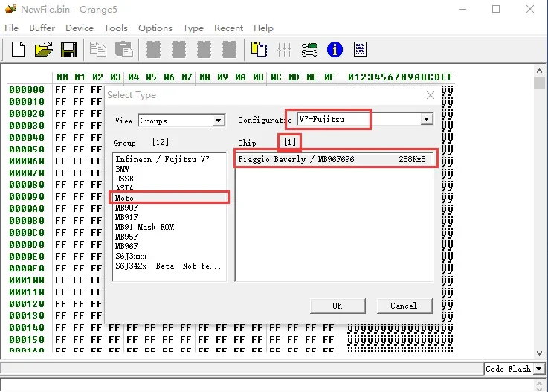
Task: Click the Orange5 app icon in title bar
Action: point(10,9)
